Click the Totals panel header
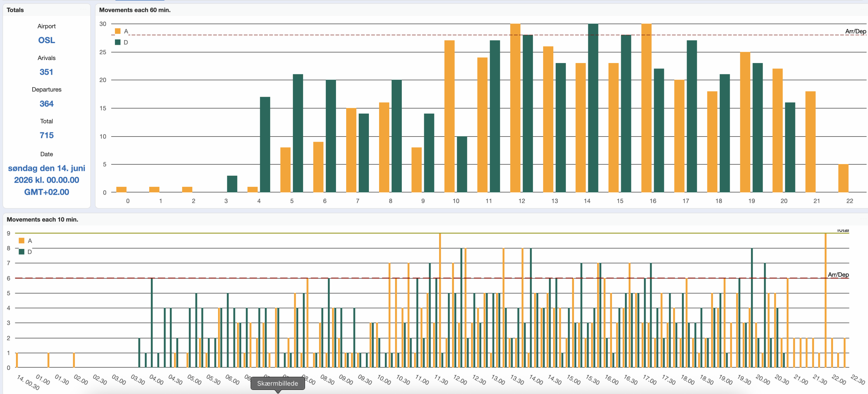Image resolution: width=868 pixels, height=394 pixels. (x=15, y=10)
